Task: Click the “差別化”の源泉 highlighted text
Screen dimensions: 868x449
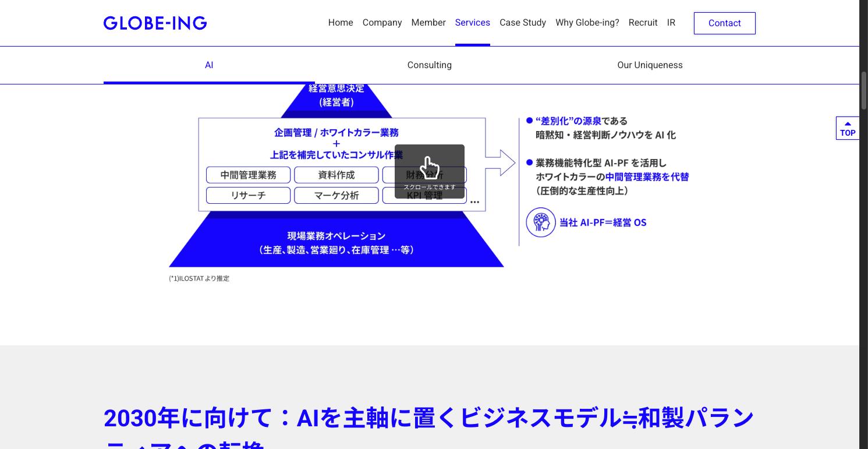Action: 568,121
